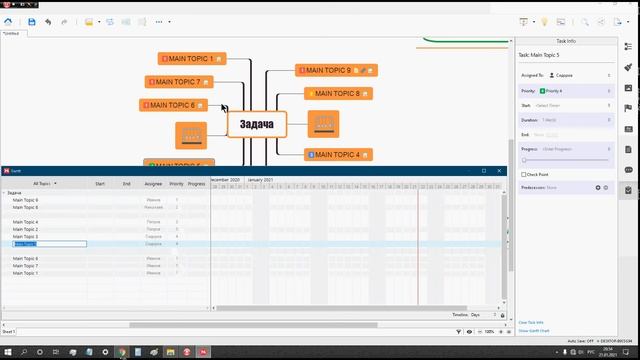
Task: Select Main Topic 3 row in Gantt
Action: (x=105, y=237)
